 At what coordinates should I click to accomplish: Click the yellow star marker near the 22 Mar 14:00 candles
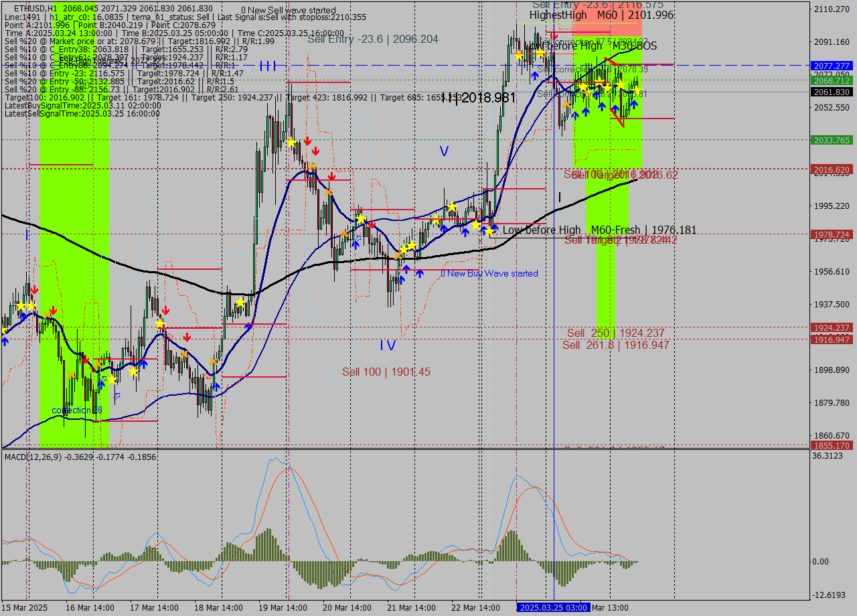[x=476, y=226]
